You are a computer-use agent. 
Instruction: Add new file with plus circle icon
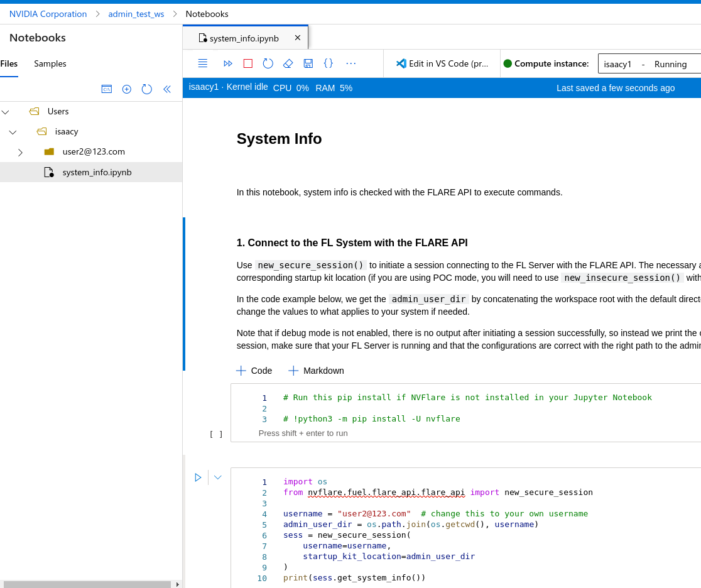(x=126, y=89)
